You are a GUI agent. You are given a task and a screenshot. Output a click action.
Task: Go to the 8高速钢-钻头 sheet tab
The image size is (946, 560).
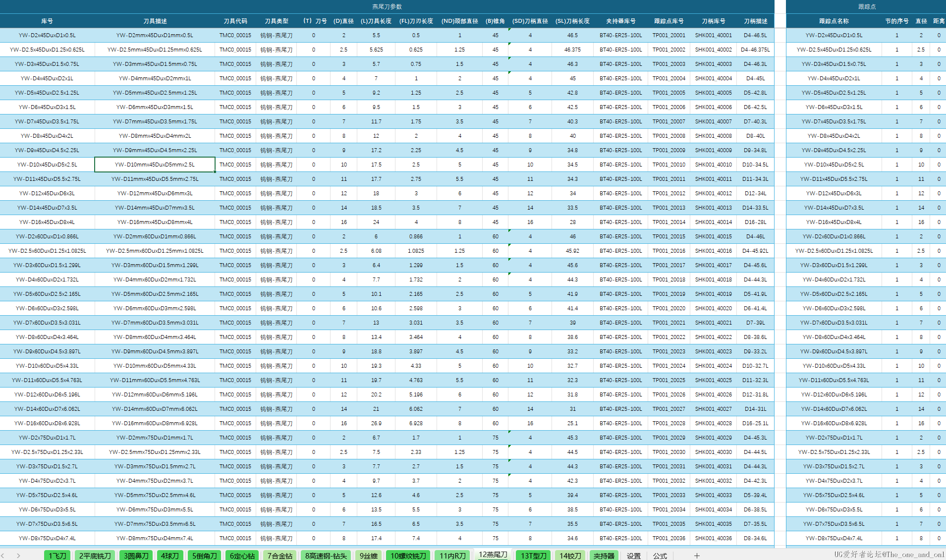pyautogui.click(x=326, y=556)
